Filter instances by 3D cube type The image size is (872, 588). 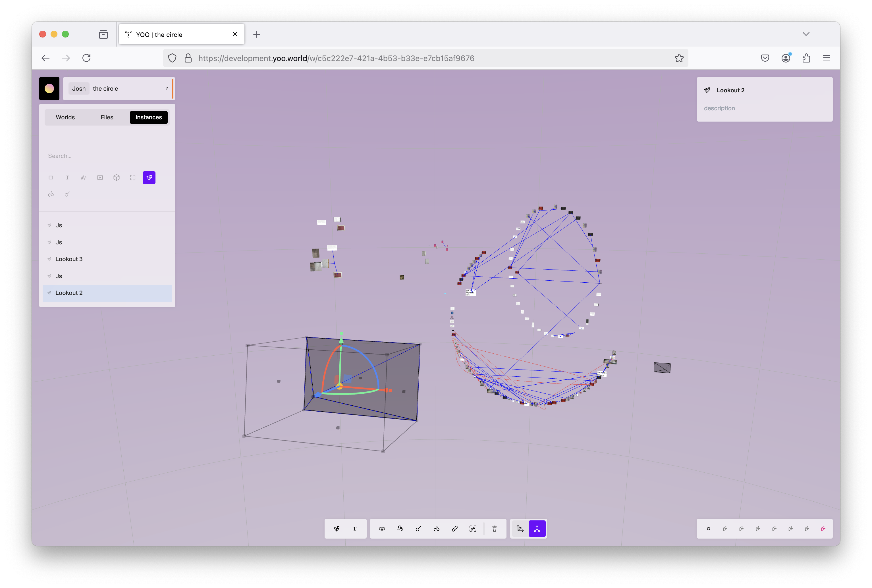click(116, 177)
